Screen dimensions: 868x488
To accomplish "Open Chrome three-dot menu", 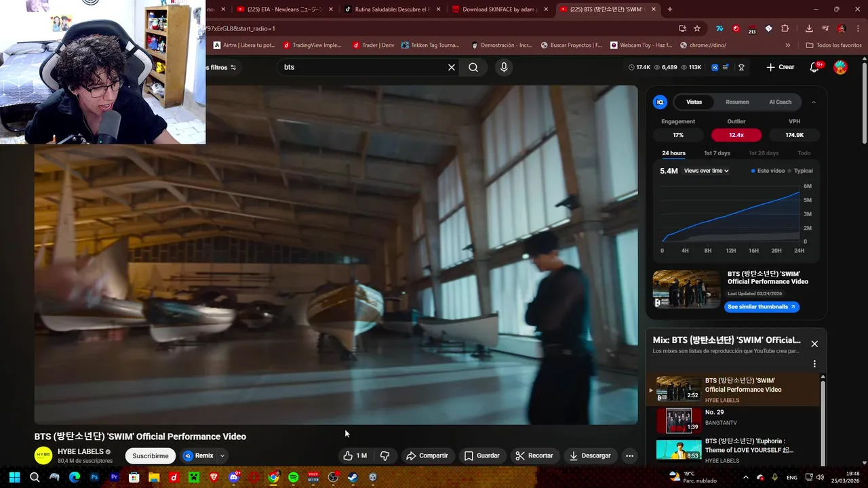I will tap(859, 28).
